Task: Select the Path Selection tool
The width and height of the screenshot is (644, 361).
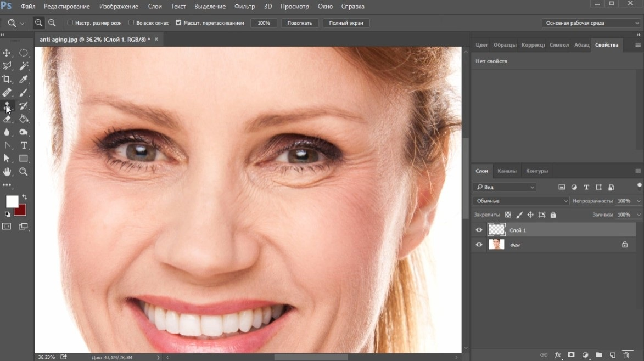Action: [7, 159]
